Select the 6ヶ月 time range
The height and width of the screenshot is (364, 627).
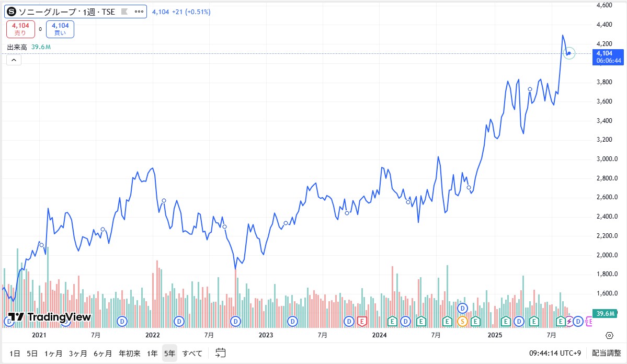[x=102, y=353]
